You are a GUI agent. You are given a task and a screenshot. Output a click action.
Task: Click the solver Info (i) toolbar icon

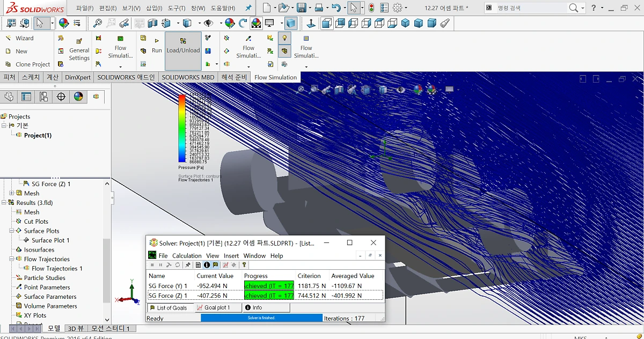[207, 265]
